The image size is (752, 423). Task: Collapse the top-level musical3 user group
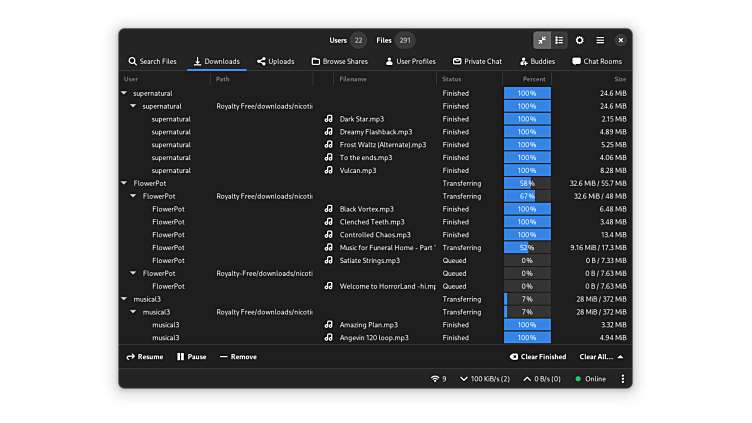pos(124,299)
